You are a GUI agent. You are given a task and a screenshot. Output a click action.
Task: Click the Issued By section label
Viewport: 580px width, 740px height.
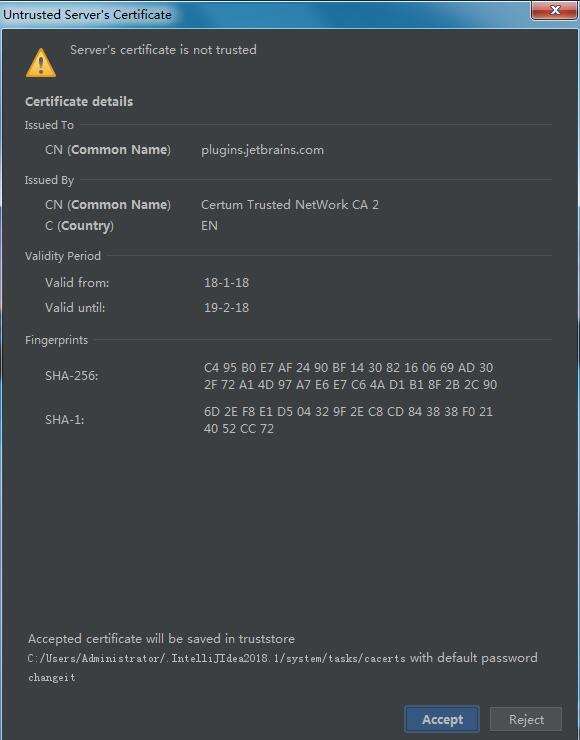coord(49,180)
